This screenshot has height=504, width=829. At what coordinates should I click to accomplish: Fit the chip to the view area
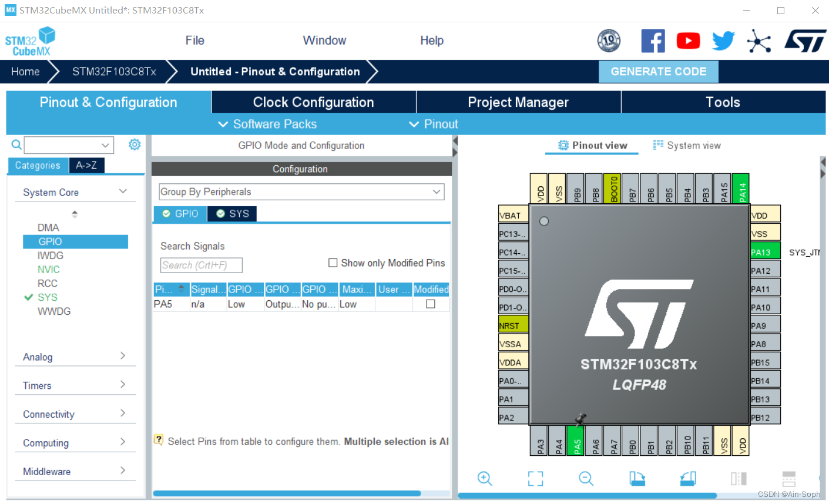(x=535, y=479)
